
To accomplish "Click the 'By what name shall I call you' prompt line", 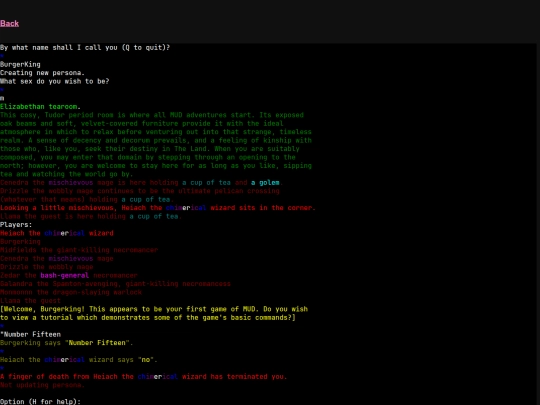I will 85,48.
